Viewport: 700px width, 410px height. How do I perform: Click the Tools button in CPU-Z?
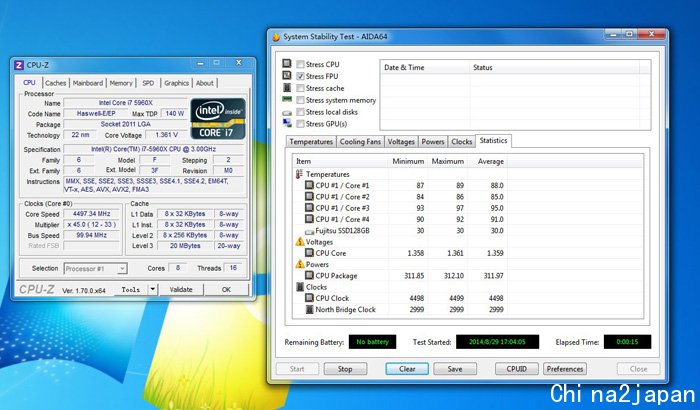[130, 289]
